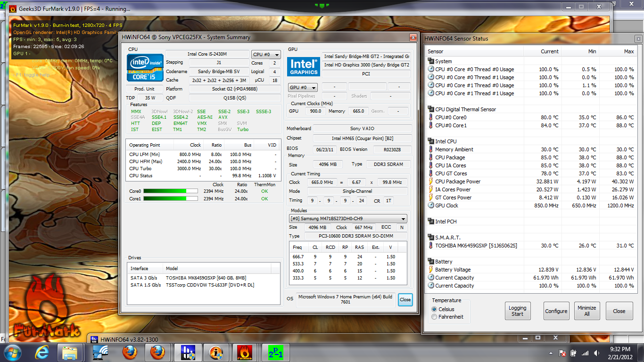Click the 666.7 memory timing row
Image resolution: width=644 pixels, height=362 pixels.
click(x=348, y=257)
